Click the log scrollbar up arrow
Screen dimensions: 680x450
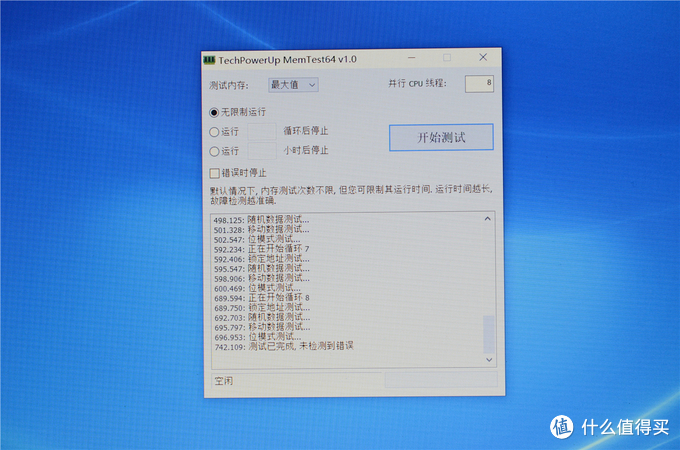[x=487, y=219]
